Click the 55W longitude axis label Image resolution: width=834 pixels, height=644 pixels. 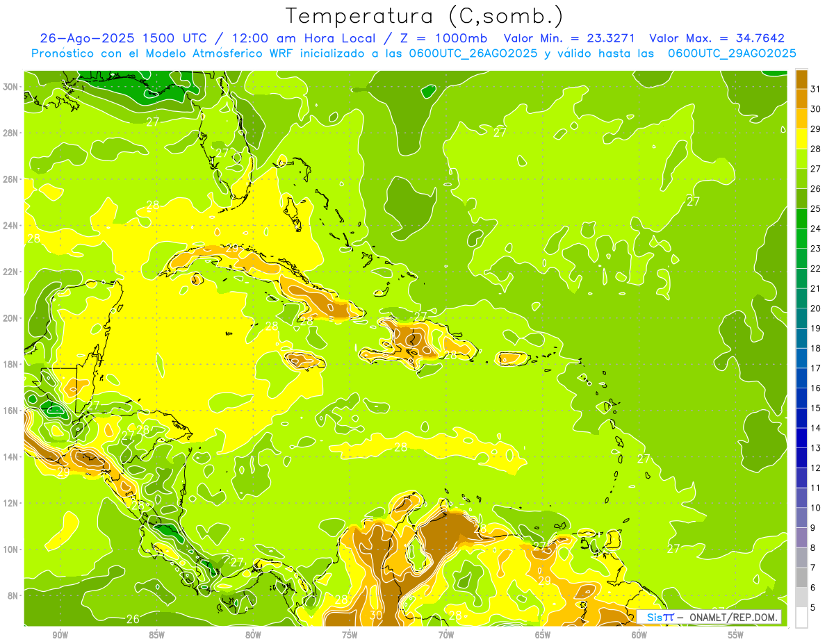pyautogui.click(x=736, y=636)
